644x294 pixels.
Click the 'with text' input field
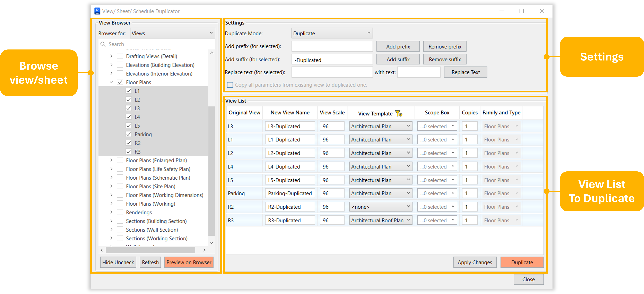pos(418,72)
